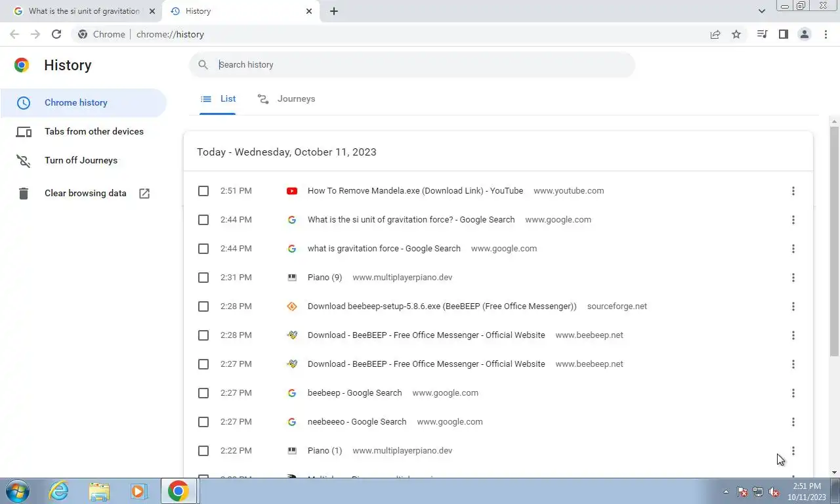The image size is (840, 504).
Task: Open Download beebeep-setup-5.8.6.exe link
Action: pyautogui.click(x=442, y=306)
